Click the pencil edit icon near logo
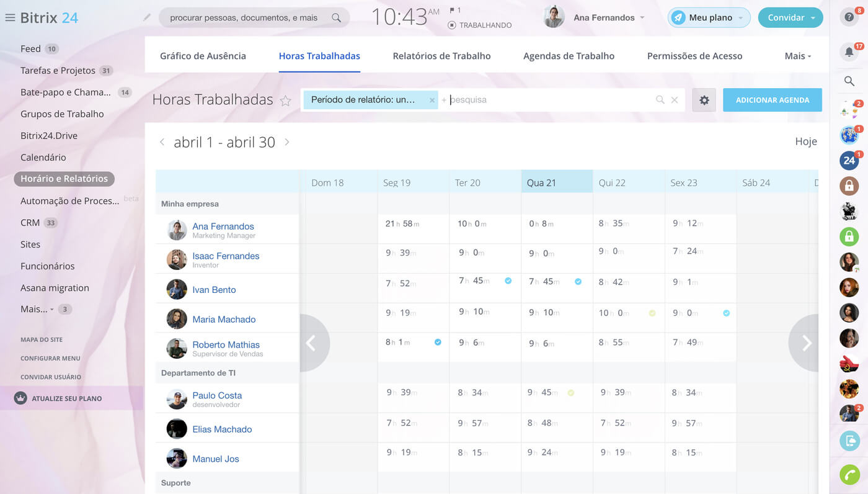This screenshot has height=494, width=868. (147, 17)
